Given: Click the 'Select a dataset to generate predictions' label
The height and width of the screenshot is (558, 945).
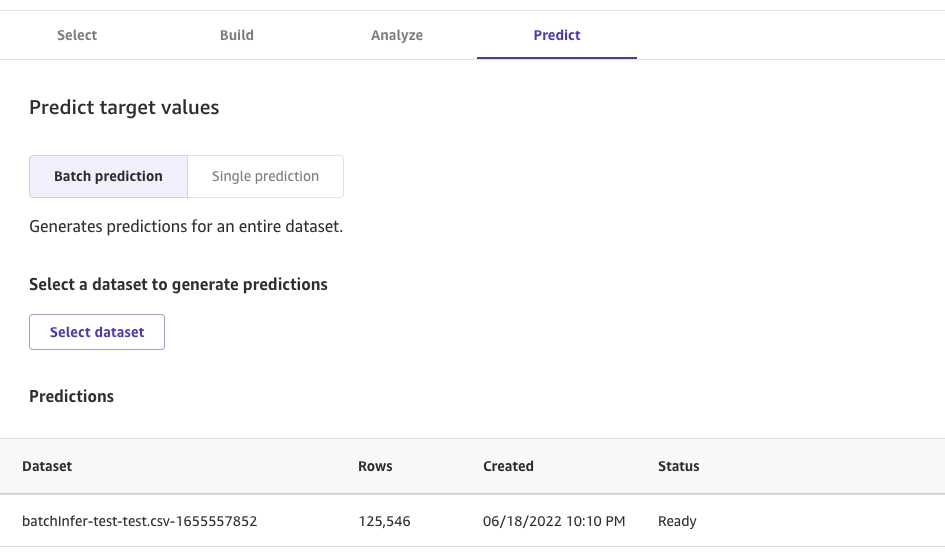Looking at the screenshot, I should [x=178, y=284].
